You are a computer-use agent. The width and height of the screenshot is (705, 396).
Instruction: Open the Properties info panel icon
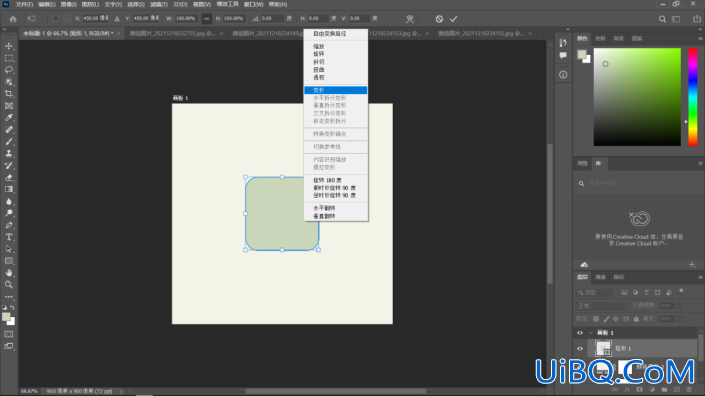coord(563,75)
